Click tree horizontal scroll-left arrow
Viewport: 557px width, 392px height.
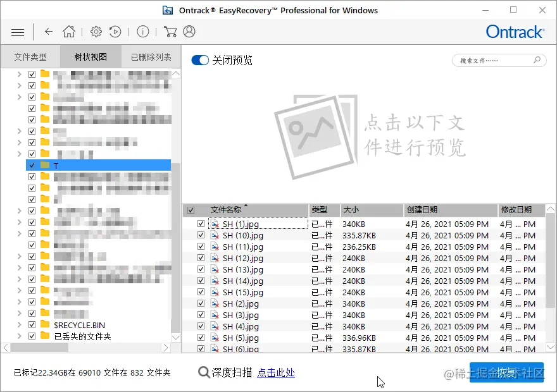click(6, 348)
